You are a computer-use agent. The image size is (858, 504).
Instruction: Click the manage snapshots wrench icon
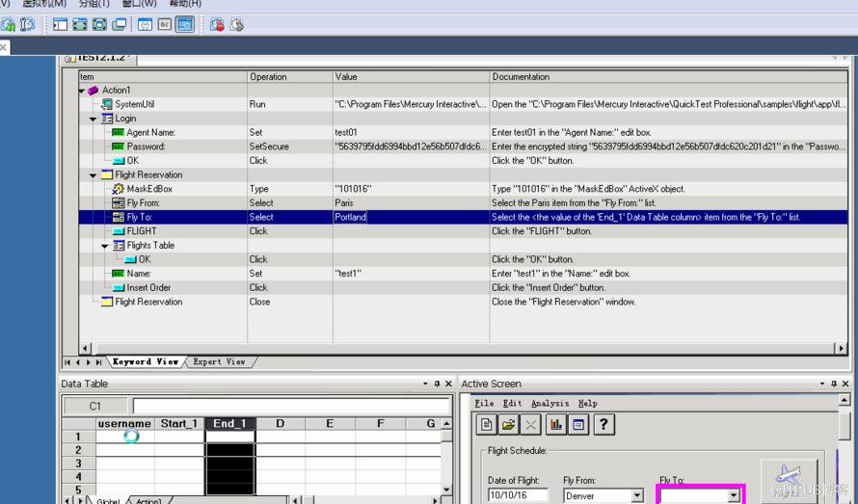point(27,25)
